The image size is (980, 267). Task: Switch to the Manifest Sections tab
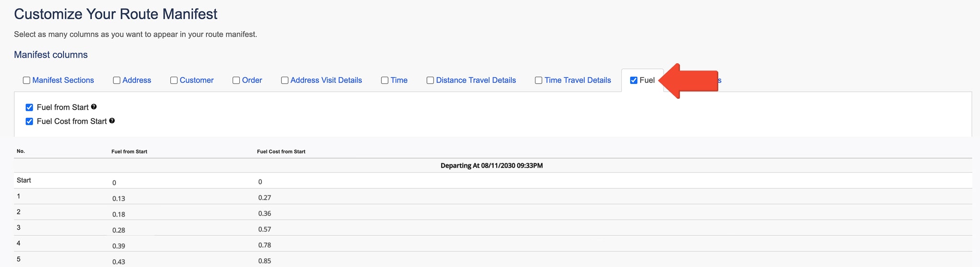(x=63, y=80)
